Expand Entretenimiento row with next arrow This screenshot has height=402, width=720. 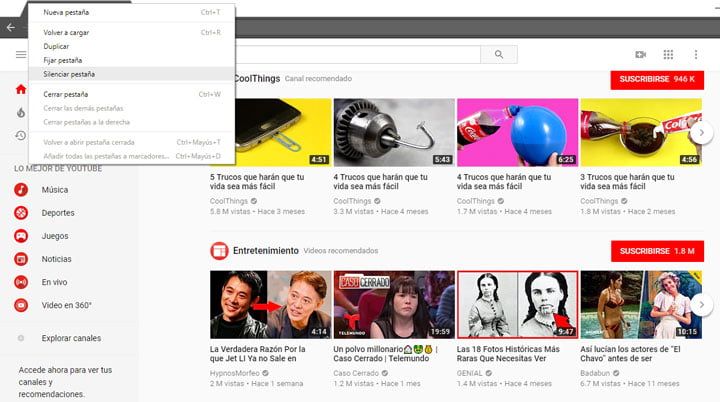pyautogui.click(x=702, y=305)
